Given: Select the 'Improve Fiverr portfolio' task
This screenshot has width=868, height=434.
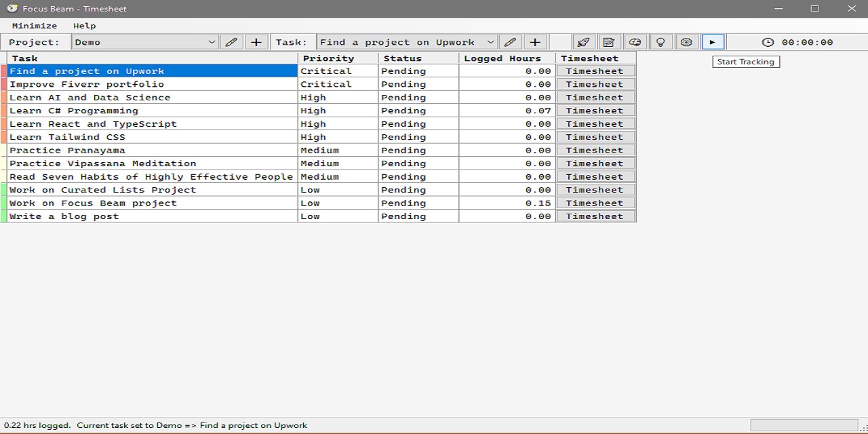Looking at the screenshot, I should (x=152, y=84).
